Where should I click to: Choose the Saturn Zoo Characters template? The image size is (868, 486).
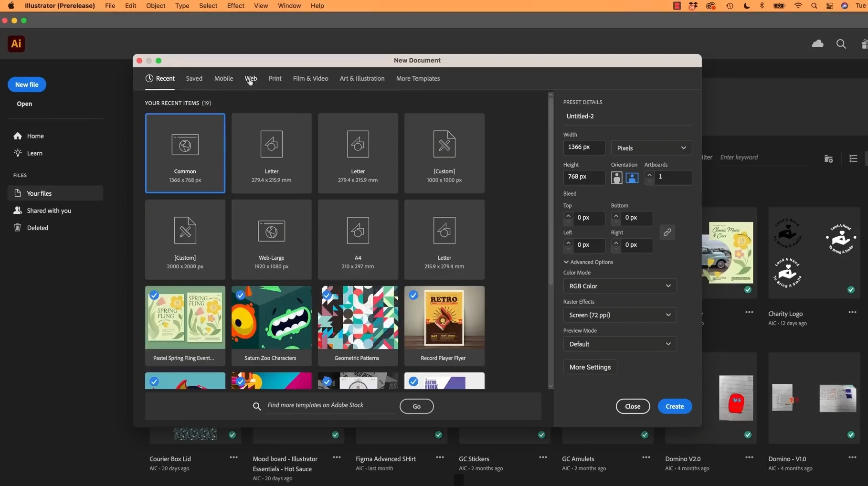pos(271,326)
